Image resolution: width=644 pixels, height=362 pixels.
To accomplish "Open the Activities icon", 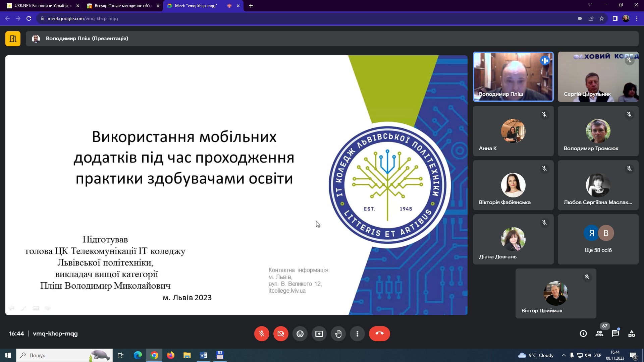I will (x=632, y=334).
